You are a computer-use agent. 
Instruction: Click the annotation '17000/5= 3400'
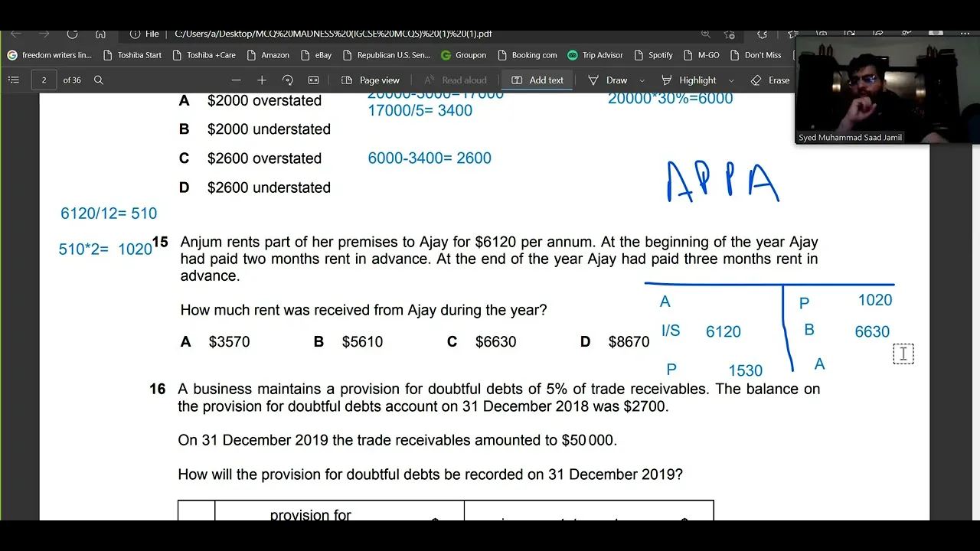(420, 110)
